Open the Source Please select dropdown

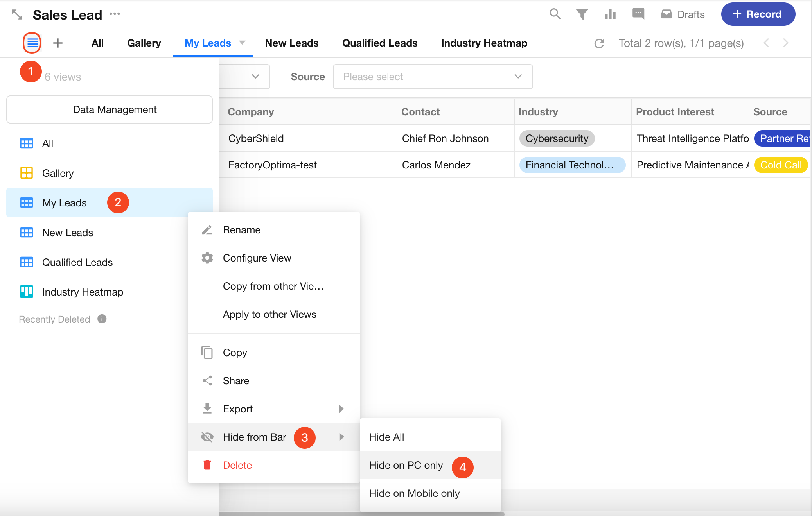(x=433, y=77)
